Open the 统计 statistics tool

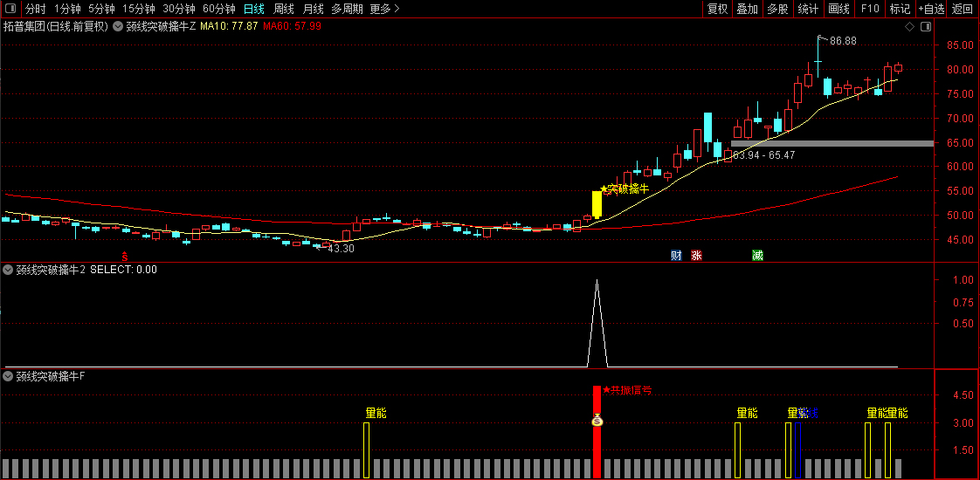pos(808,9)
